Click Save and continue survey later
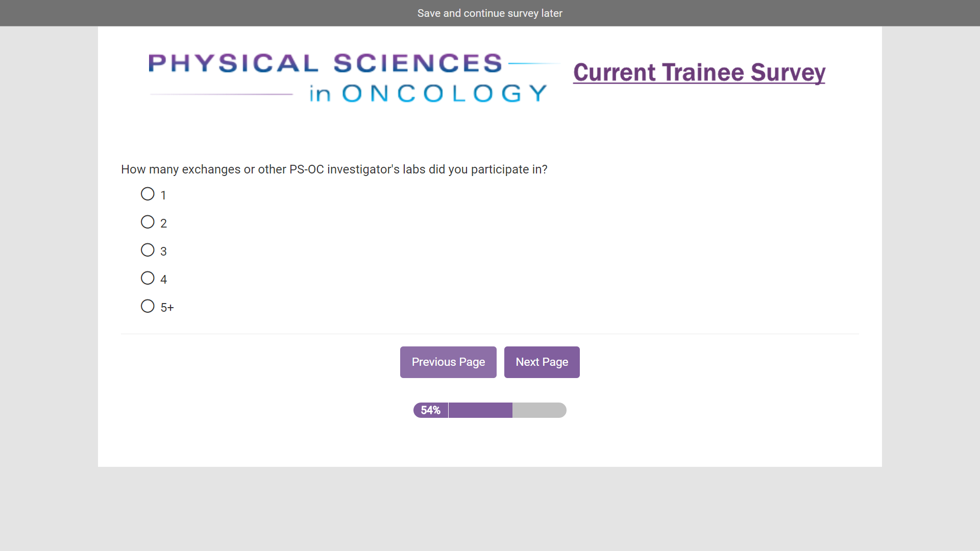 point(489,13)
